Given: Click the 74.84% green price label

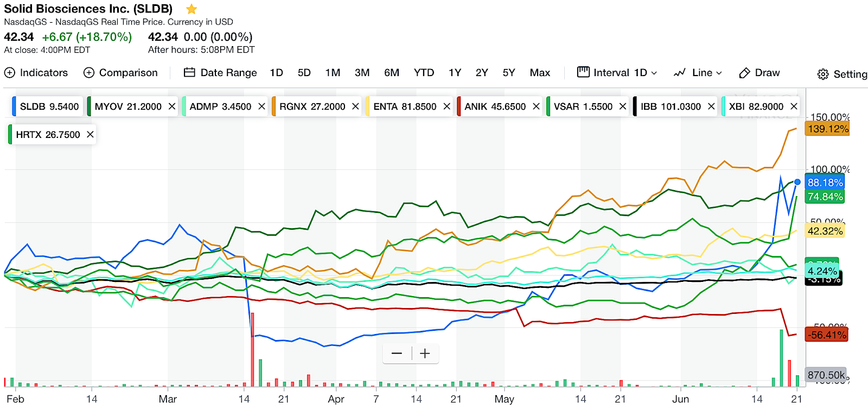Looking at the screenshot, I should point(825,197).
